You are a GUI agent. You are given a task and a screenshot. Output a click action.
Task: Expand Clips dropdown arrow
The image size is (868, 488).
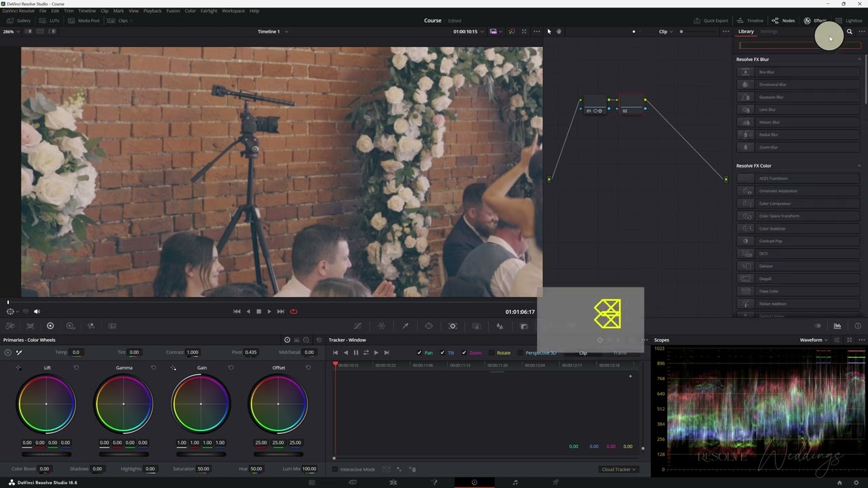tap(132, 20)
